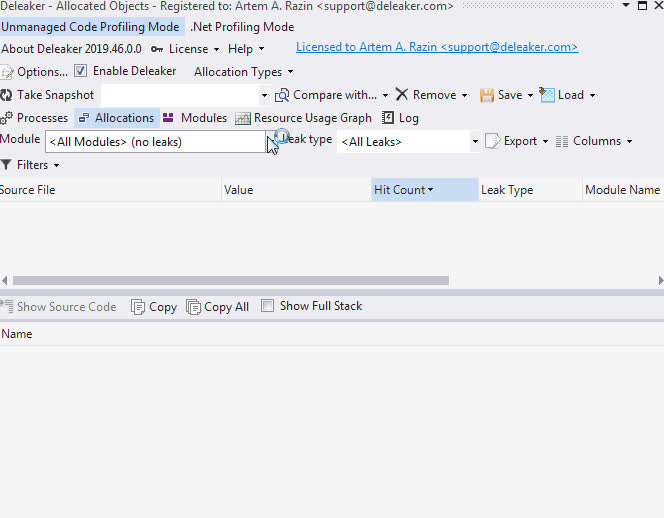The image size is (664, 518).
Task: Open the Resource Usage Graph tab label
Action: click(313, 118)
